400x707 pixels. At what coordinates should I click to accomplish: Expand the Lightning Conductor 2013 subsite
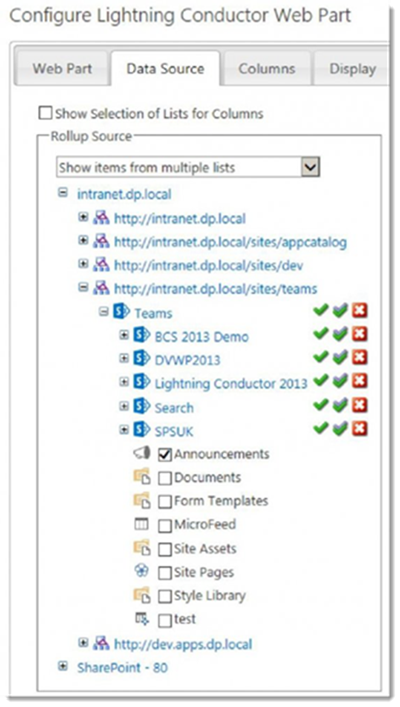pyautogui.click(x=124, y=382)
